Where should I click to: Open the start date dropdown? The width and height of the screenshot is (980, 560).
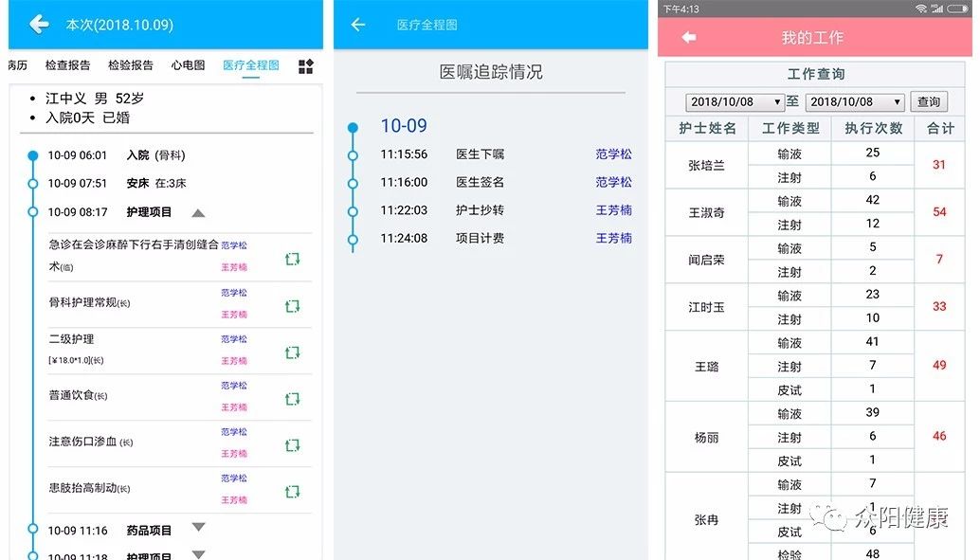(735, 102)
